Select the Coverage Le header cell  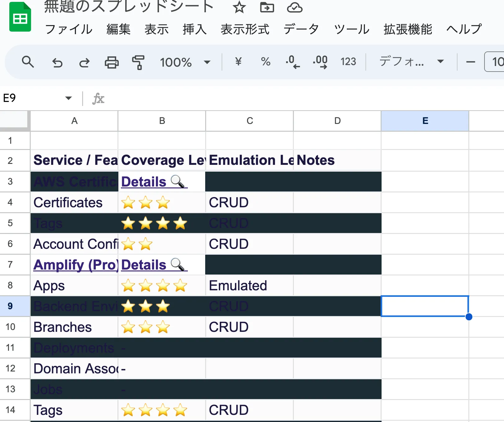162,160
